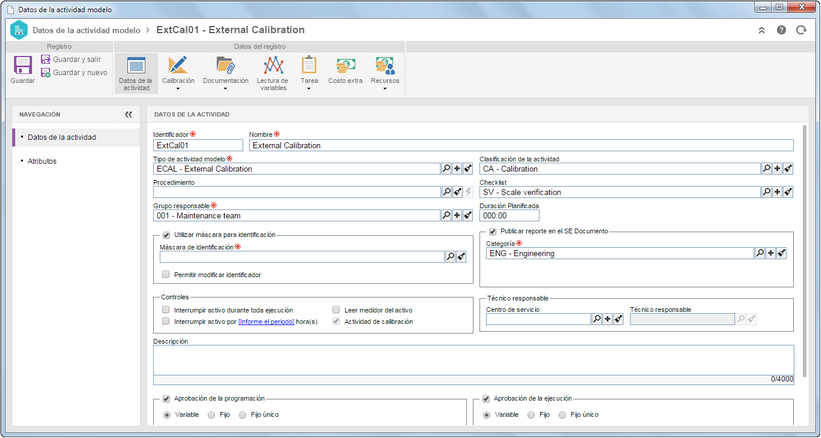Open the Documentación folder icon
This screenshot has height=438, width=821.
[226, 65]
